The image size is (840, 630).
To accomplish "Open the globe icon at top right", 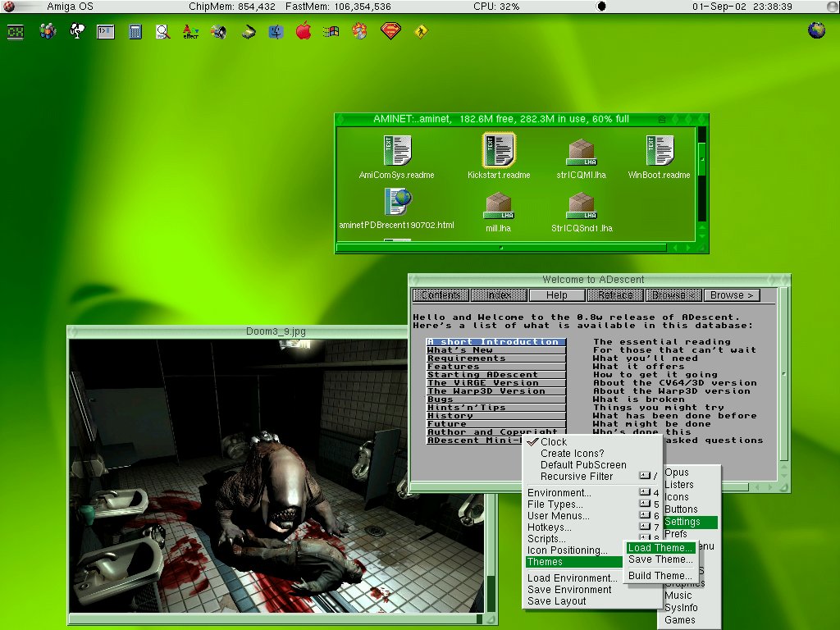I will coord(816,30).
